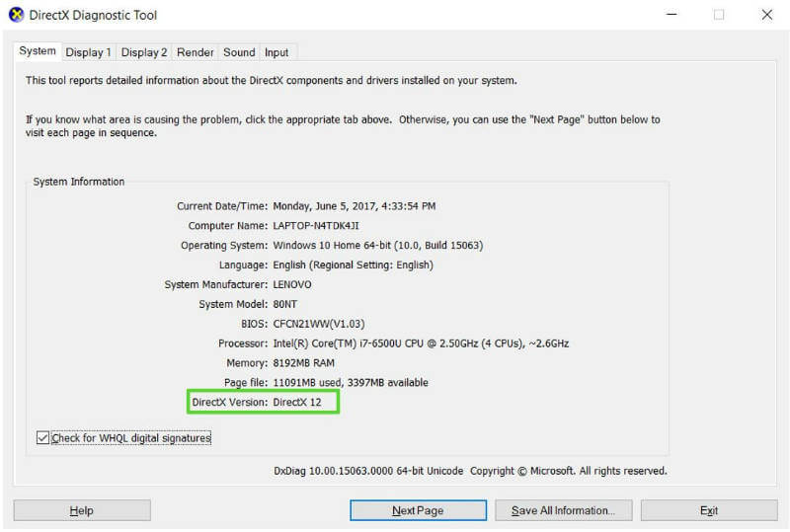Click the Processor label
The image size is (790, 532).
[243, 343]
